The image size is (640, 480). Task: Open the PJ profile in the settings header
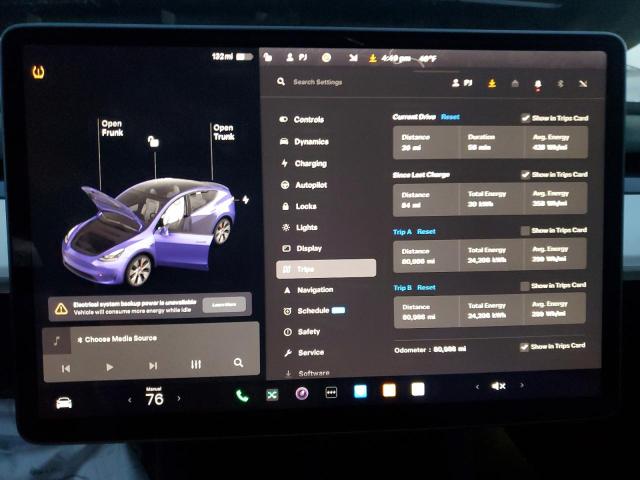pyautogui.click(x=462, y=83)
